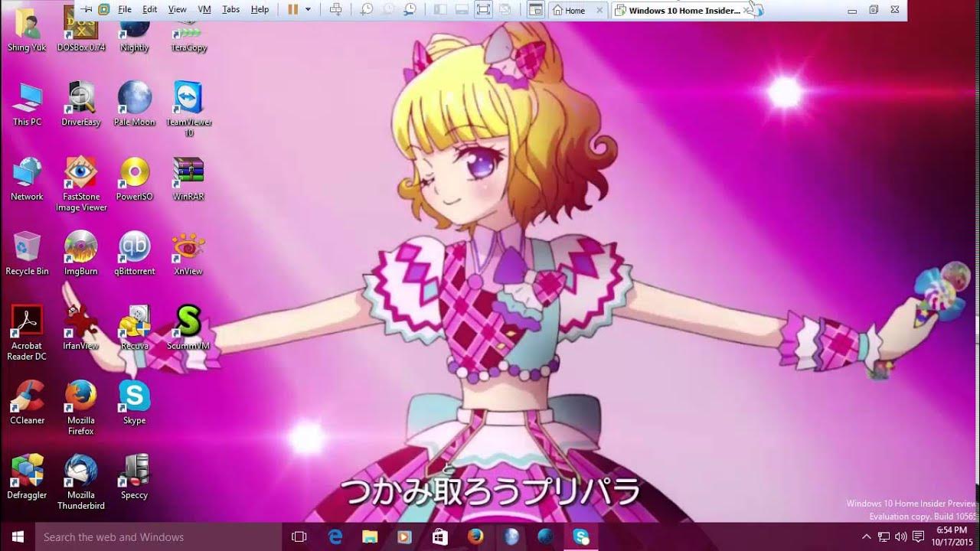Open the network tray icon
This screenshot has width=980, height=551.
(884, 537)
